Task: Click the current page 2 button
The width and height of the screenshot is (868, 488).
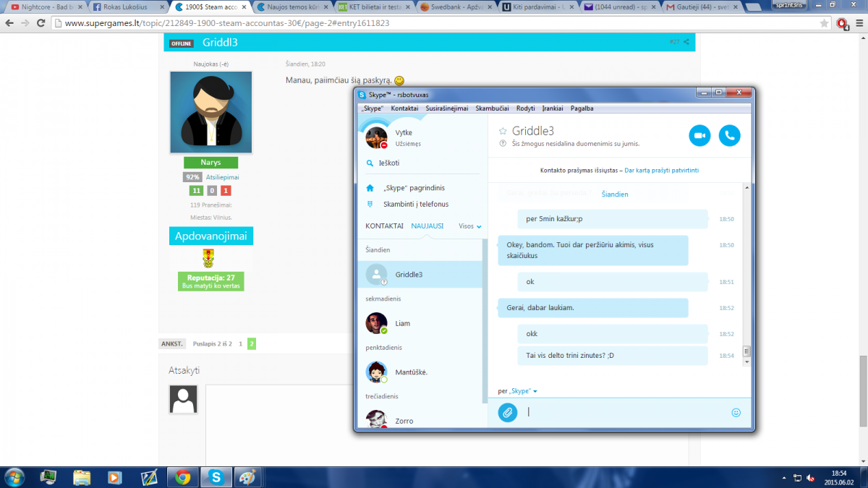Action: coord(252,344)
